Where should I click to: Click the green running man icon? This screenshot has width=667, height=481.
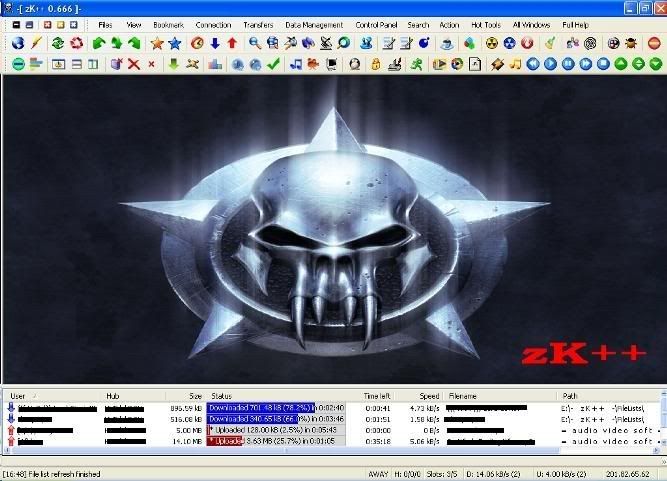tap(417, 64)
